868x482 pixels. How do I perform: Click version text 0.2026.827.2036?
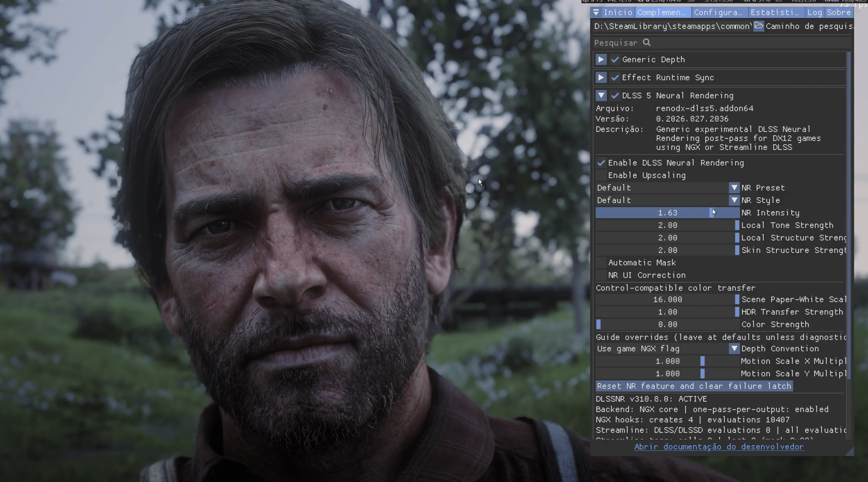point(692,119)
